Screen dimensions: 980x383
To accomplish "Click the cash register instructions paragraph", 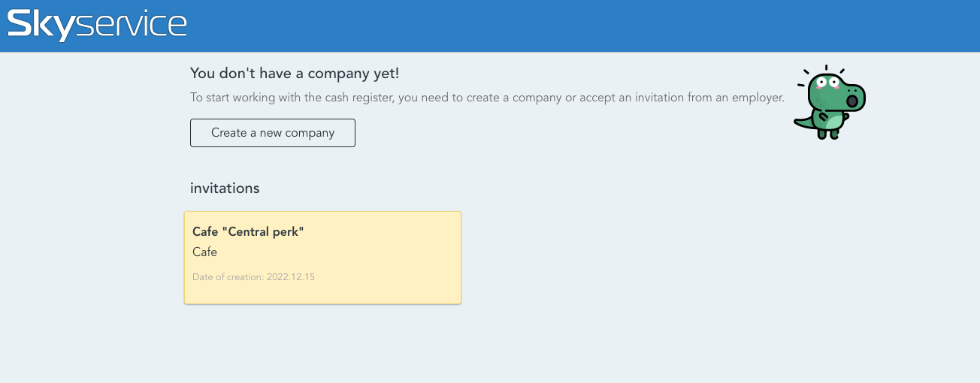I will tap(487, 98).
